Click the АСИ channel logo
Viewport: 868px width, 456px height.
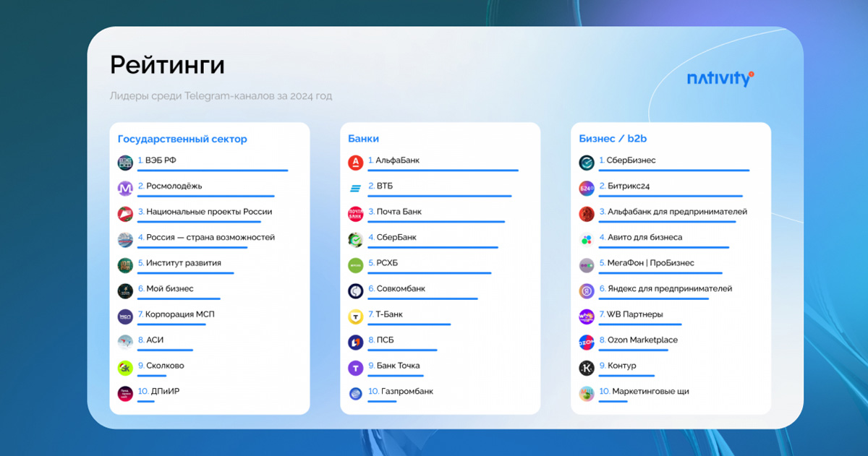[x=125, y=343]
